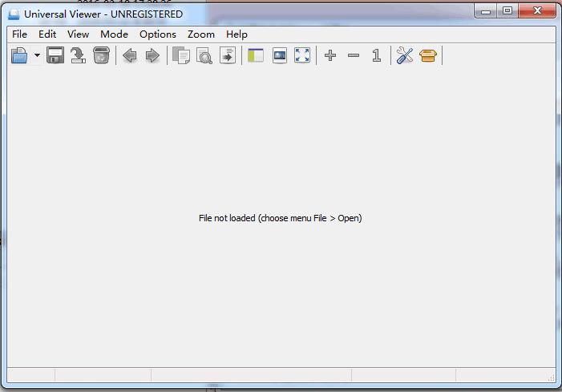This screenshot has height=392, width=562.
Task: Click the Copy documents icon
Action: tap(181, 55)
